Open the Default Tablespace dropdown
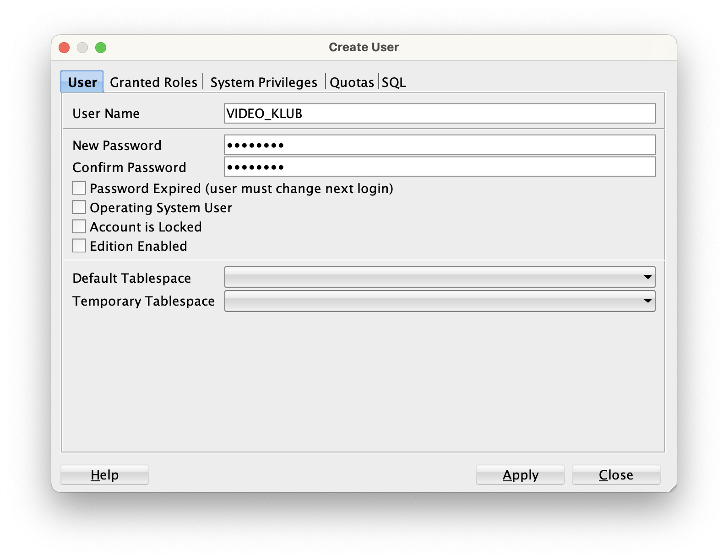Image resolution: width=728 pixels, height=560 pixels. [x=440, y=278]
